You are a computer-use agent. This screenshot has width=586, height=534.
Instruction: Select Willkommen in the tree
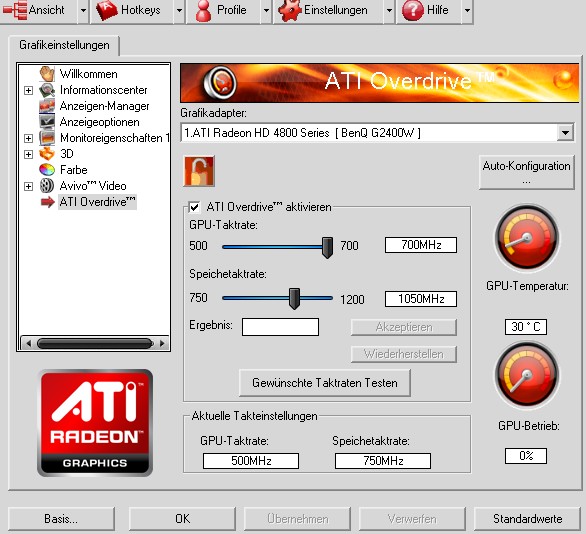pyautogui.click(x=89, y=74)
